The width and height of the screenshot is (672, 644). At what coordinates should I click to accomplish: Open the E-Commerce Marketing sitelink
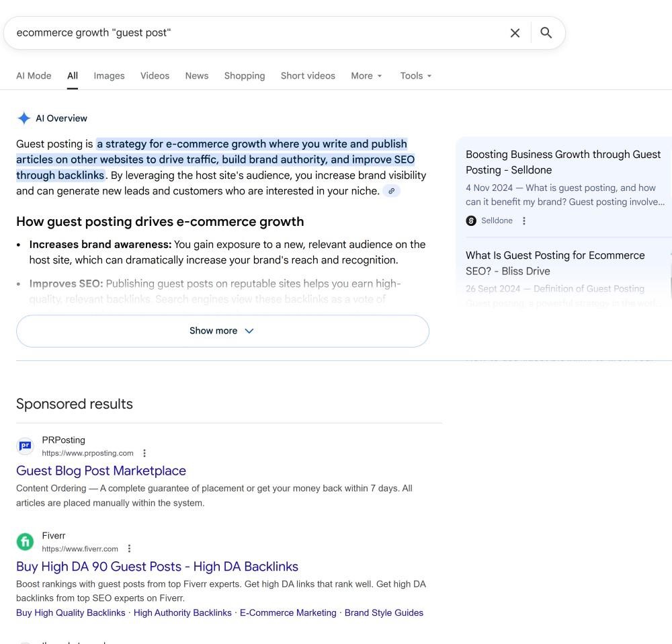coord(288,612)
